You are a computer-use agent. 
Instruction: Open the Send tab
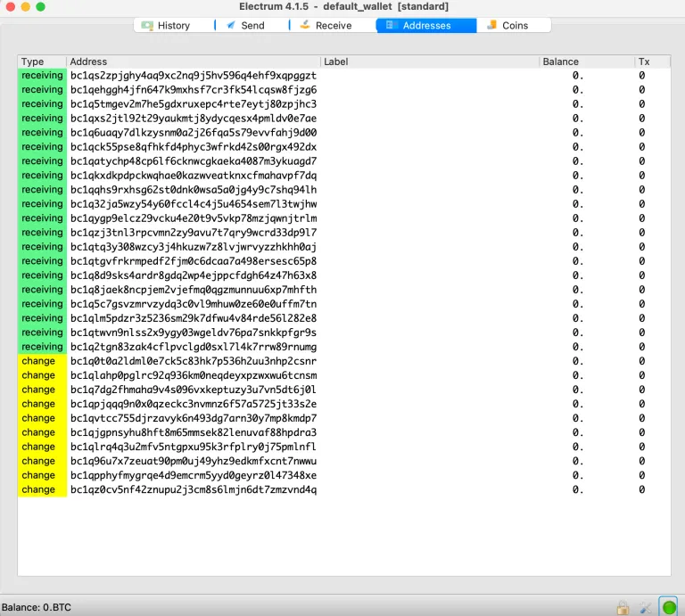[252, 25]
